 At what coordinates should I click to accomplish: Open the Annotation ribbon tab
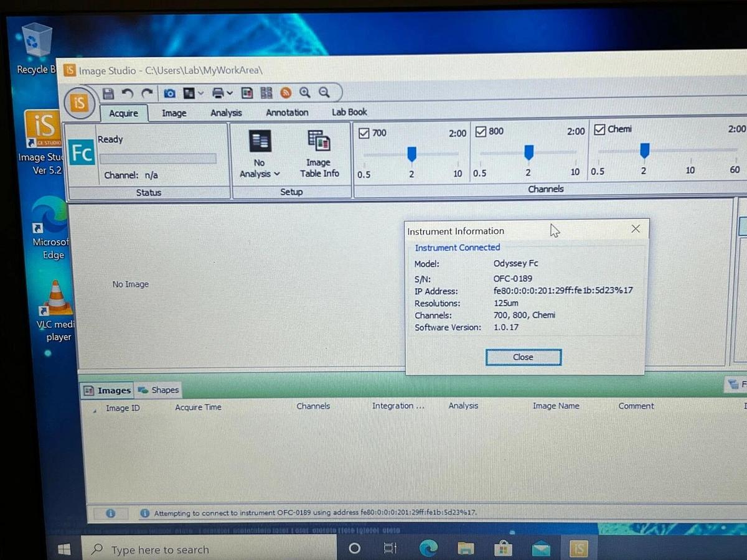pyautogui.click(x=287, y=113)
